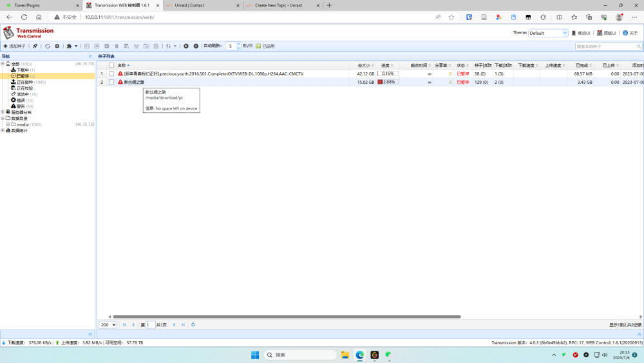Check the box for 新丝绸之路 torrent

111,82
